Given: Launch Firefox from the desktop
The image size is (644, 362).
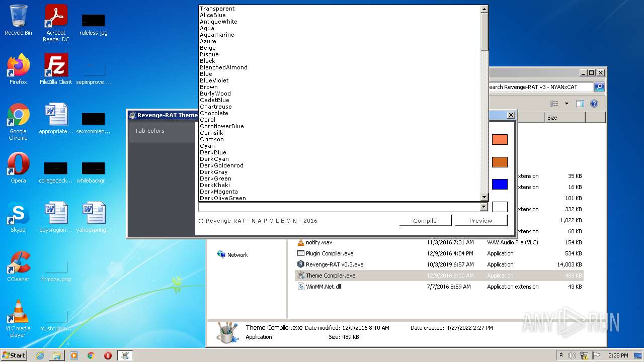Looking at the screenshot, I should 18,69.
